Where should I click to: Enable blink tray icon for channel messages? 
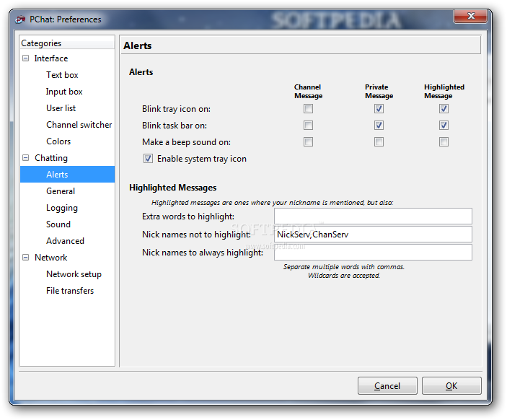click(308, 109)
